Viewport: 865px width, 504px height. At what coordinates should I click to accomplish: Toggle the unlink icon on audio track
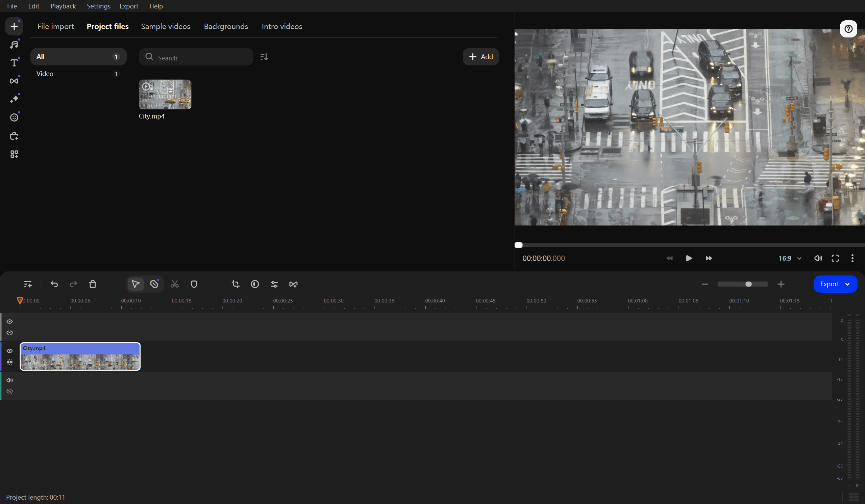click(9, 391)
